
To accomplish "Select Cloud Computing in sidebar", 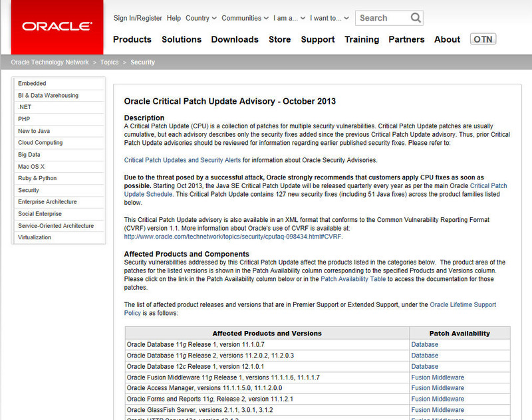I will [40, 142].
